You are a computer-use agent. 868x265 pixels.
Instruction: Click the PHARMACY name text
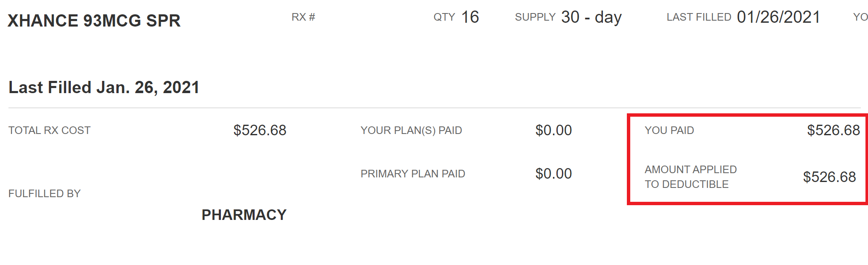pos(244,215)
